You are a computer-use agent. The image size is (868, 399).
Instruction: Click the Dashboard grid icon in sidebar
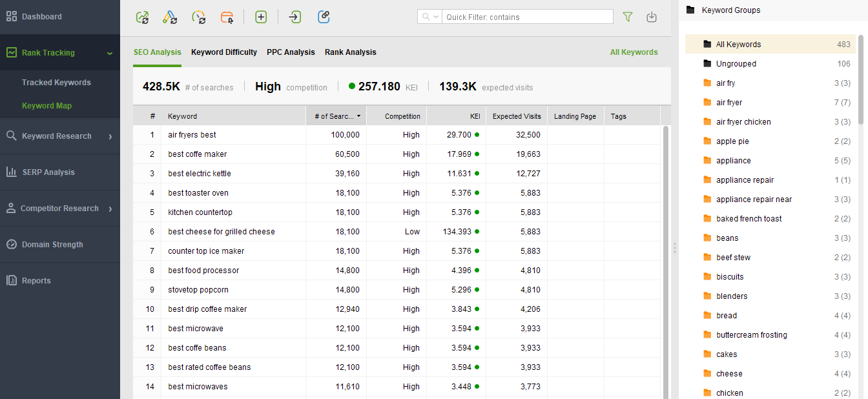[x=12, y=17]
